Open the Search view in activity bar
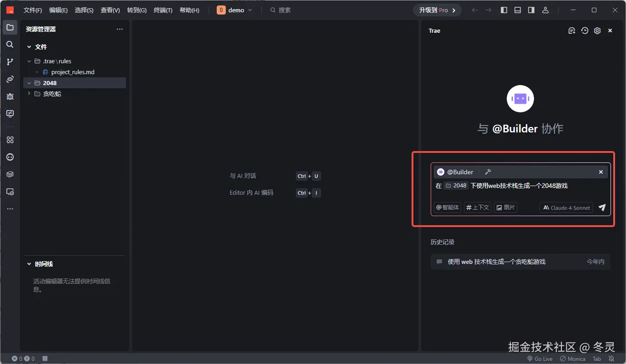 click(10, 45)
